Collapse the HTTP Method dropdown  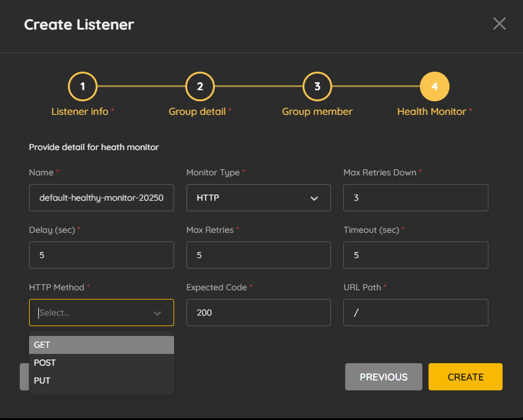click(x=157, y=313)
